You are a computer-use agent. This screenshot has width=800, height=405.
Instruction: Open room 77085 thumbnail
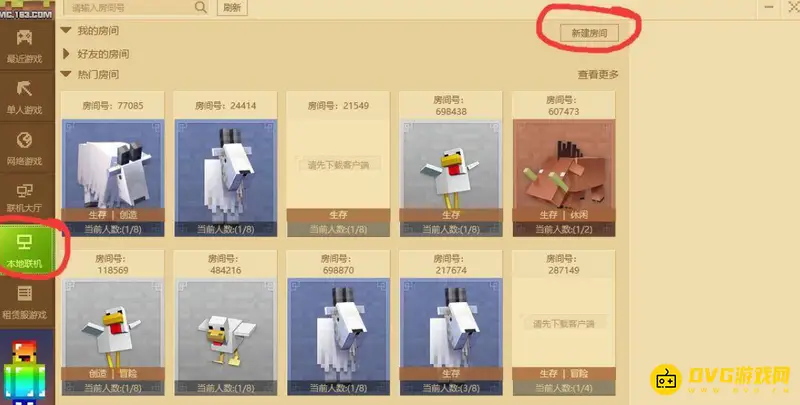pos(113,164)
